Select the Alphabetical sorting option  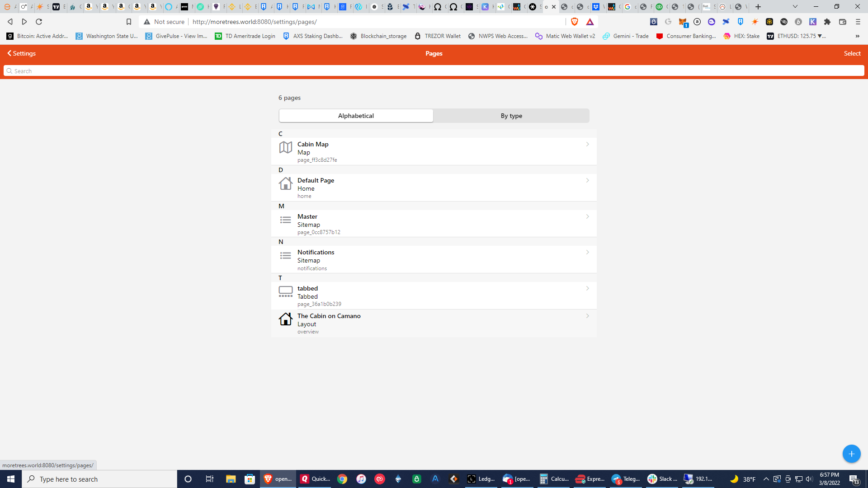point(356,115)
